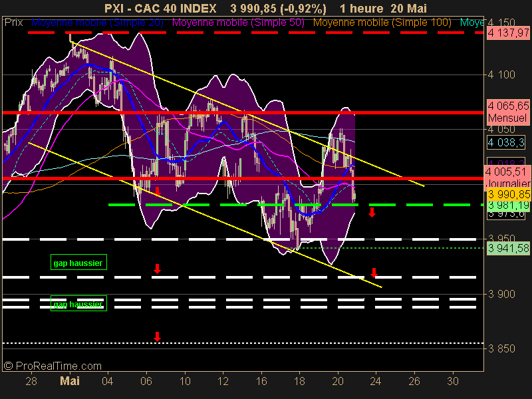Viewport: 532px width, 399px height.
Task: Open Moyenne mobile (Simple 50) legend entry
Action: [x=238, y=23]
